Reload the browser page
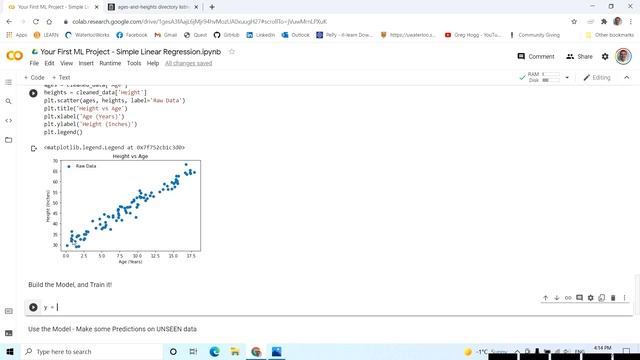This screenshot has width=640, height=360. pyautogui.click(x=36, y=22)
